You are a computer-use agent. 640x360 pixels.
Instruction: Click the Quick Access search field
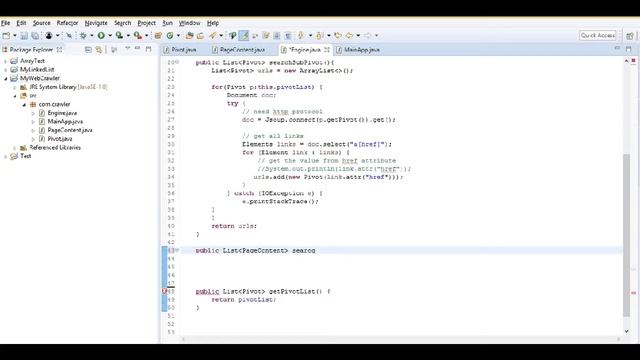[x=598, y=36]
